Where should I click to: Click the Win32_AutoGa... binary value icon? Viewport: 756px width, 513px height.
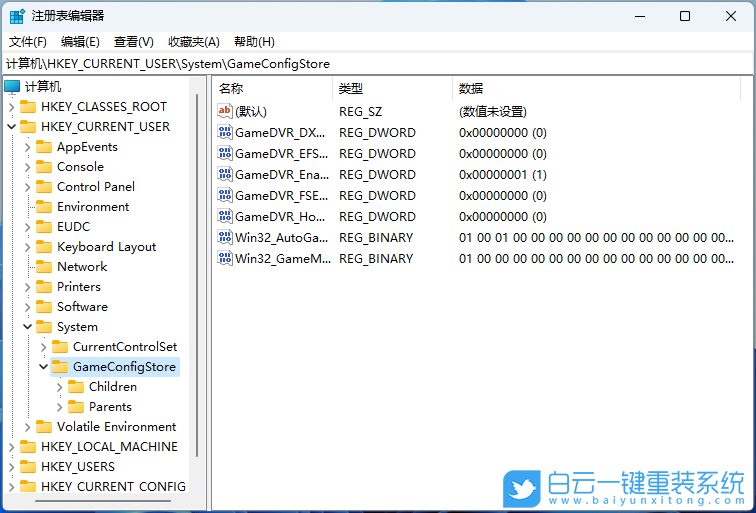(225, 237)
